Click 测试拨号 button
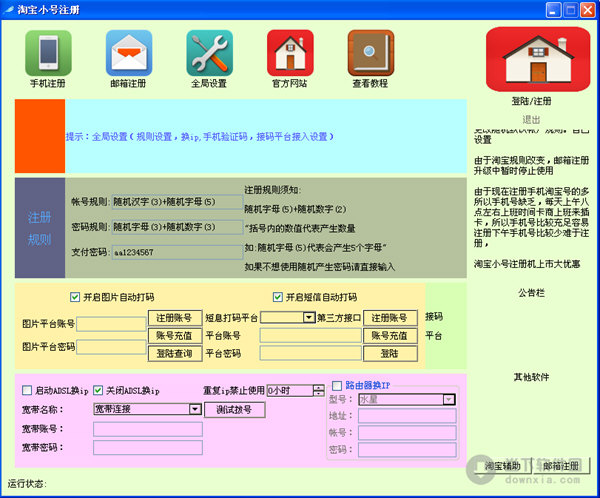 (x=235, y=410)
